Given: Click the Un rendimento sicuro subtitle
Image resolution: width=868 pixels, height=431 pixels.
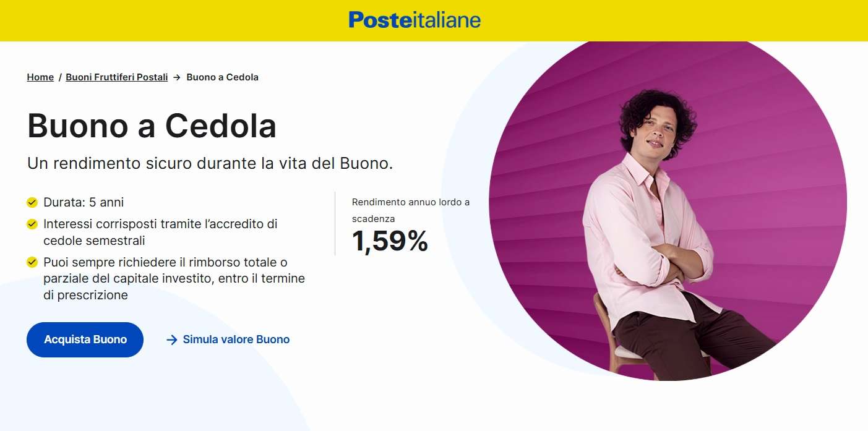Looking at the screenshot, I should point(210,164).
